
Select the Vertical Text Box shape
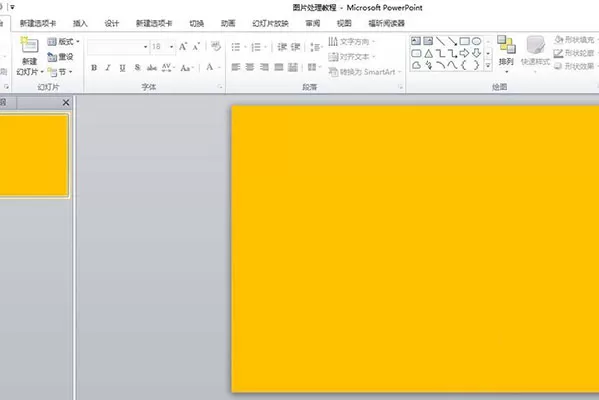[x=428, y=41]
